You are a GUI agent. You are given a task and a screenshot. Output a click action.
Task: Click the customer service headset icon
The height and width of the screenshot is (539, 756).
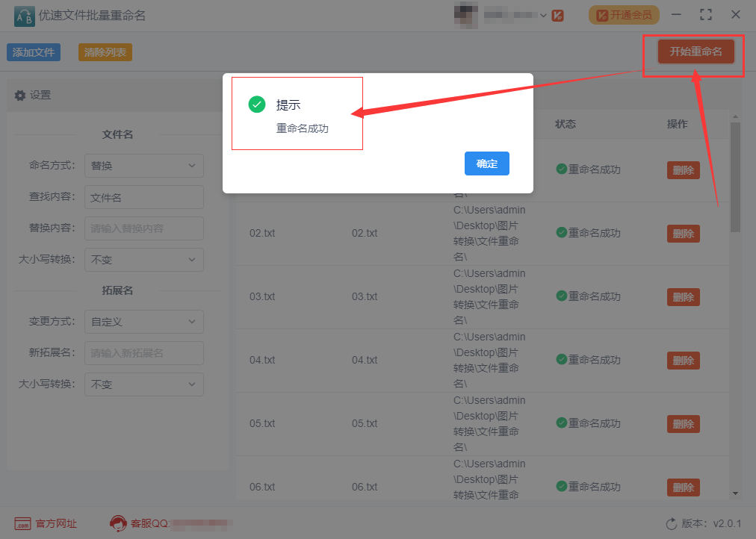118,523
